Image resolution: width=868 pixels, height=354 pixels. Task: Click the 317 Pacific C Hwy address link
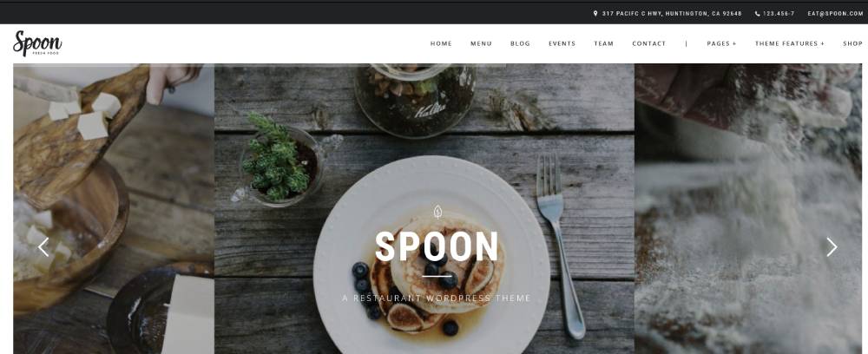(x=672, y=13)
